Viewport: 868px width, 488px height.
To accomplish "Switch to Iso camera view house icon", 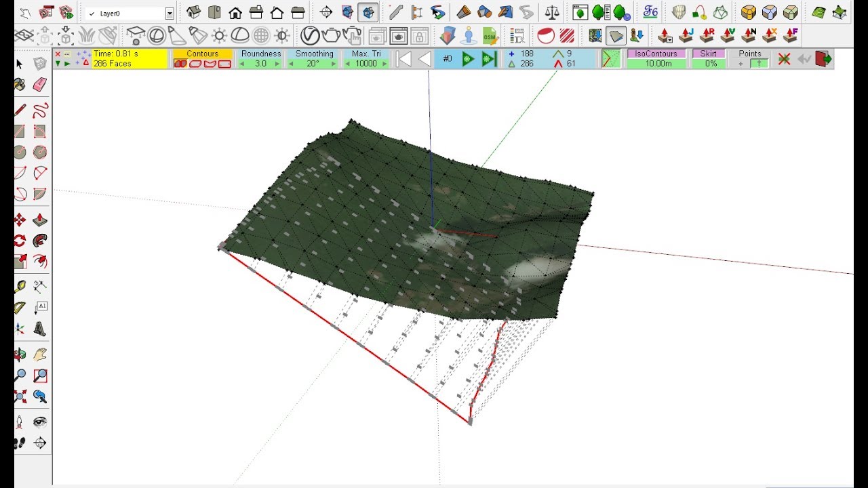I will pyautogui.click(x=194, y=12).
